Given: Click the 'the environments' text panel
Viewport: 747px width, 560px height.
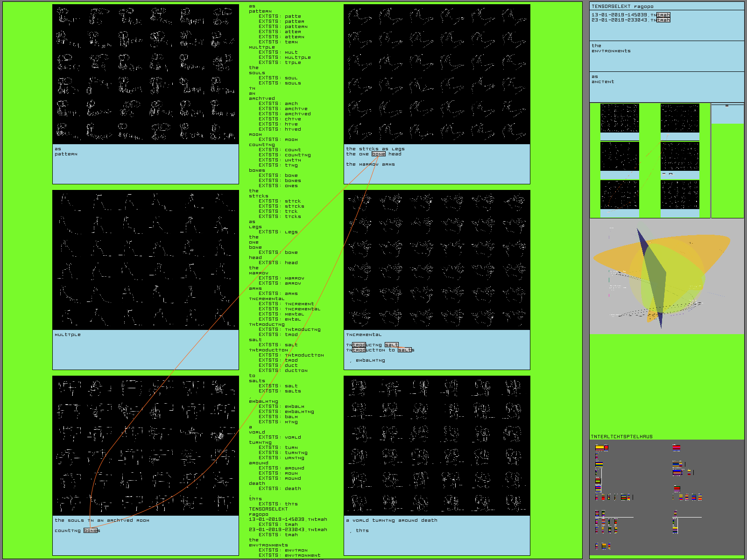Looking at the screenshot, I should [x=666, y=56].
